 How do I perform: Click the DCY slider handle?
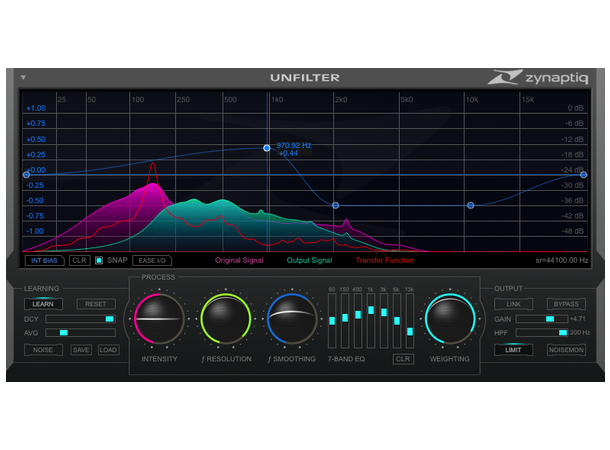110,319
